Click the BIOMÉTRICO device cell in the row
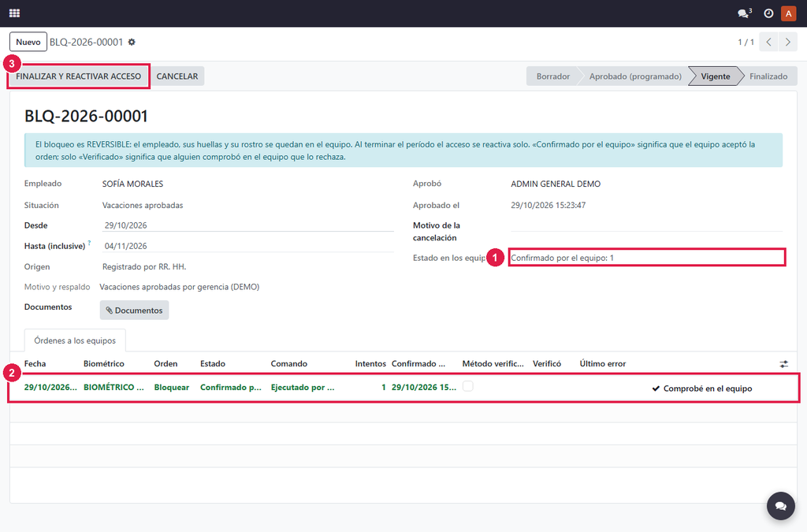Image resolution: width=807 pixels, height=532 pixels. click(x=113, y=388)
